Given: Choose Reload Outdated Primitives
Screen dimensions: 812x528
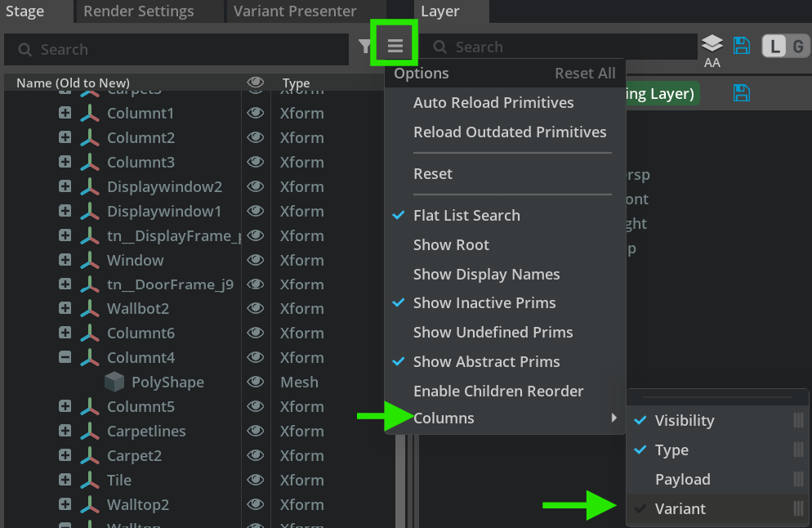Looking at the screenshot, I should click(x=510, y=132).
